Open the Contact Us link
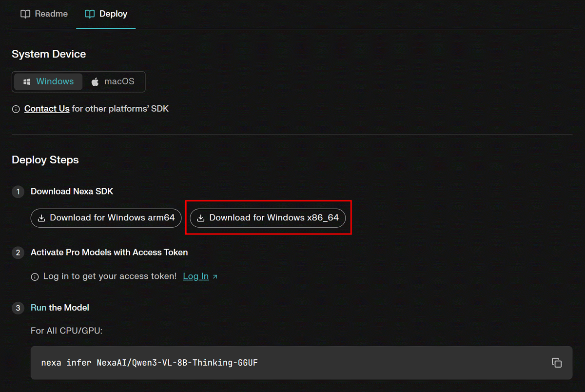 click(x=47, y=109)
